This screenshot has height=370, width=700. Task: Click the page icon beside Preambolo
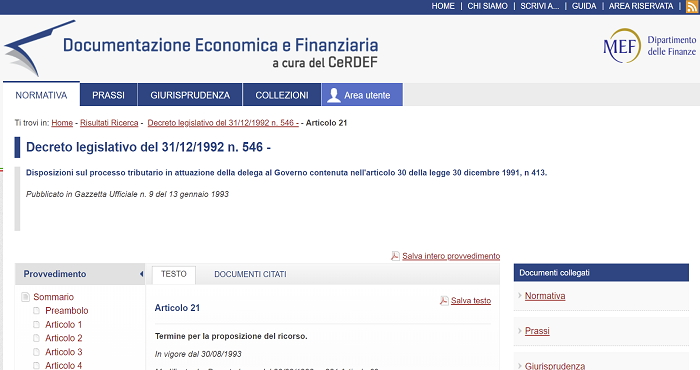coord(37,311)
